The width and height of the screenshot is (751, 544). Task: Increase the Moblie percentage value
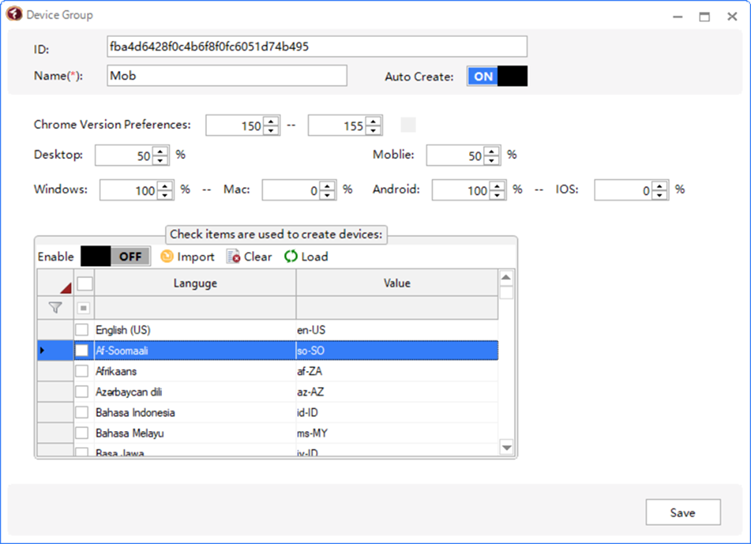(x=491, y=151)
